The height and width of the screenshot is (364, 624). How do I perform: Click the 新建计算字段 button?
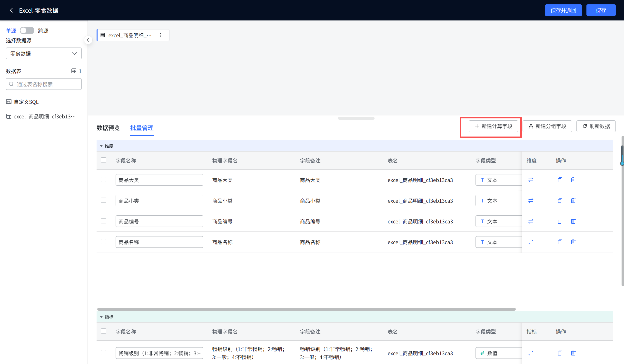coord(493,126)
